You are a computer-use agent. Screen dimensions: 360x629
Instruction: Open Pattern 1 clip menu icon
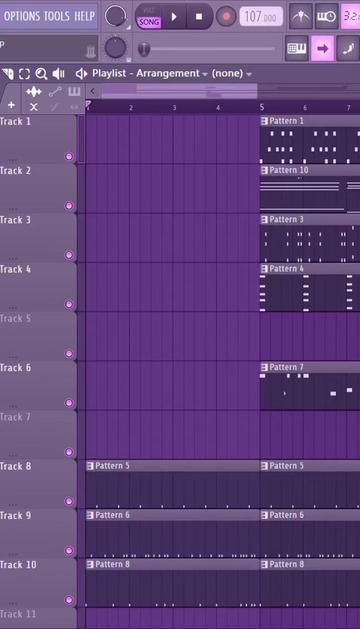click(x=264, y=121)
